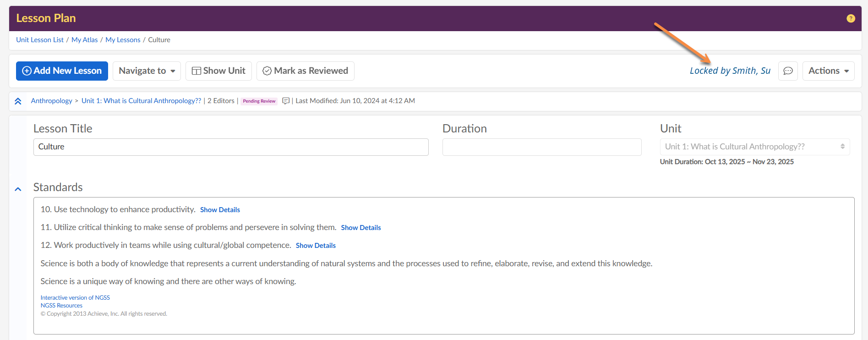Open Interactive version of NGSS link
868x340 pixels.
(x=75, y=298)
